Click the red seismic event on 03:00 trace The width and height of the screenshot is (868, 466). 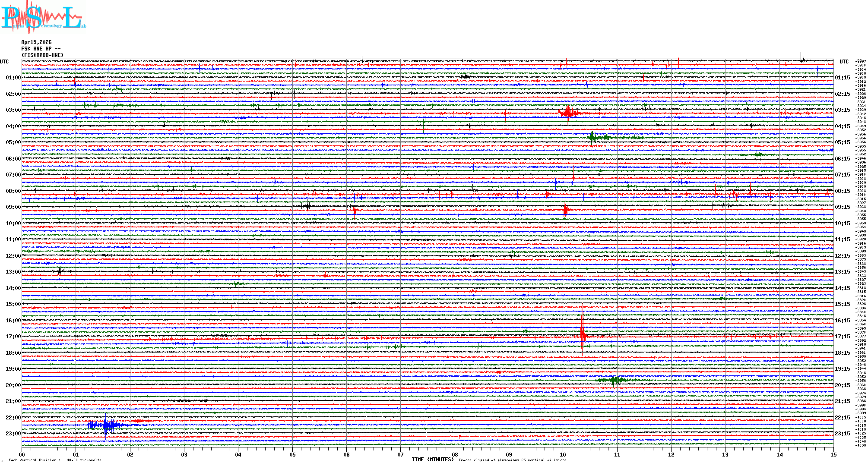(569, 113)
